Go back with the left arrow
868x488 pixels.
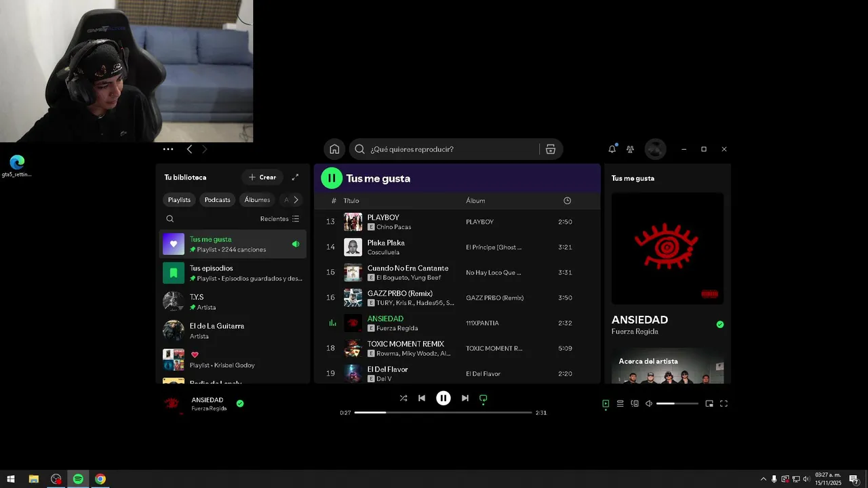[189, 149]
